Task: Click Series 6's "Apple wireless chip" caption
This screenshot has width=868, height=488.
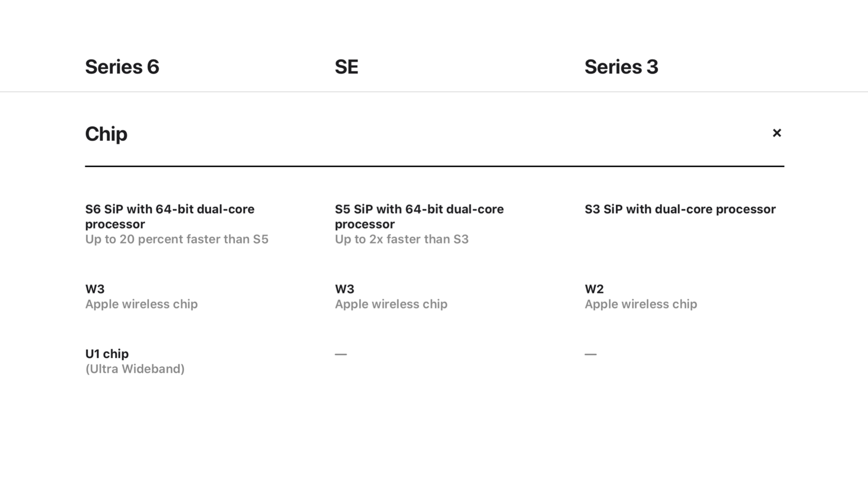Action: [142, 304]
